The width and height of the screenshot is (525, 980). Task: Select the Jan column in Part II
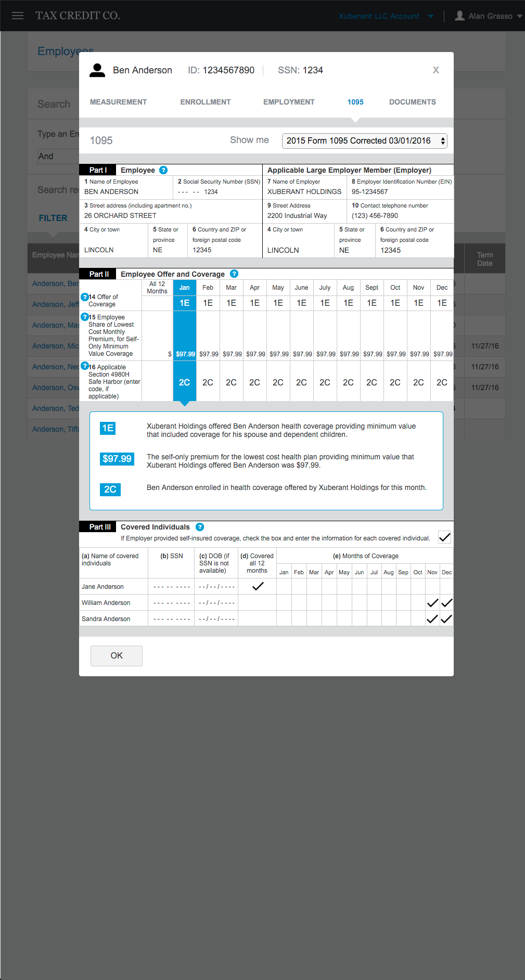pyautogui.click(x=185, y=288)
